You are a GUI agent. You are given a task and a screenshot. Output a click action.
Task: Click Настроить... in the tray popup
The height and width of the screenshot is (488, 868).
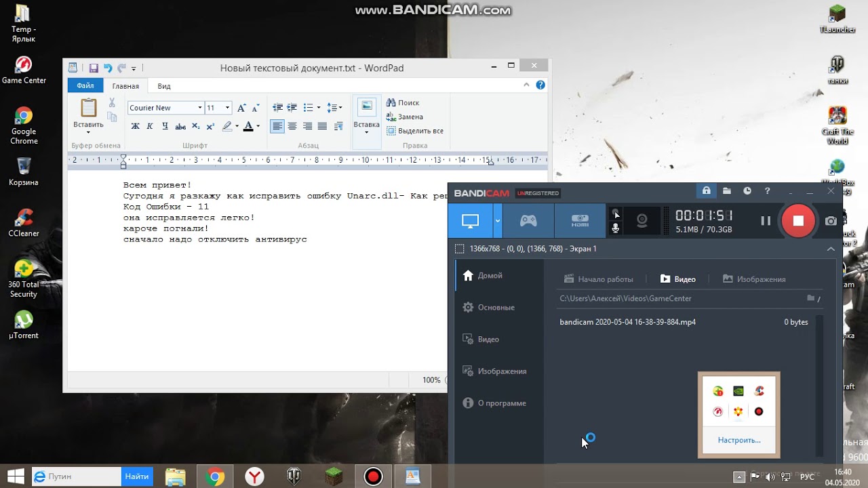(x=739, y=440)
